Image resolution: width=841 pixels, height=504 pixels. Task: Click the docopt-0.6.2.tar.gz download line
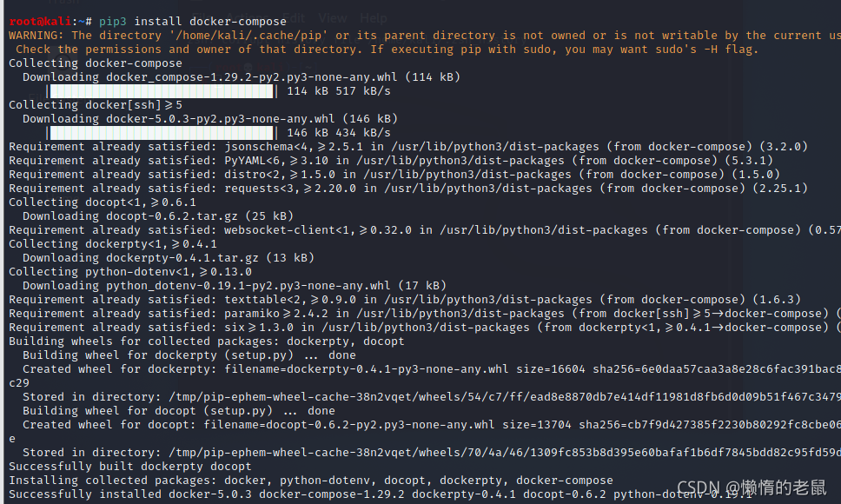[x=158, y=216]
